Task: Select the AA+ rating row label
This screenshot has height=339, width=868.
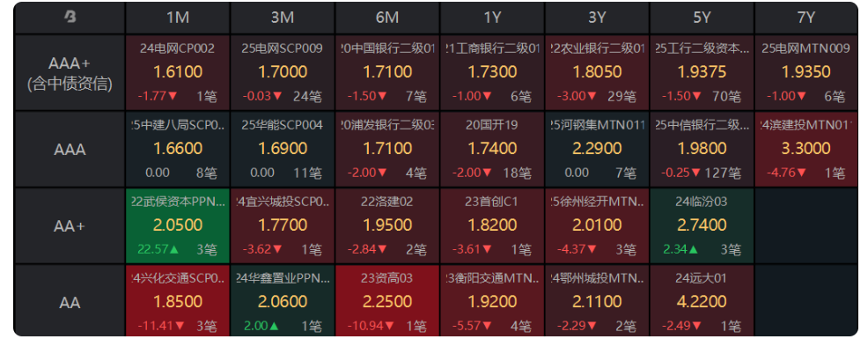Action: point(70,226)
